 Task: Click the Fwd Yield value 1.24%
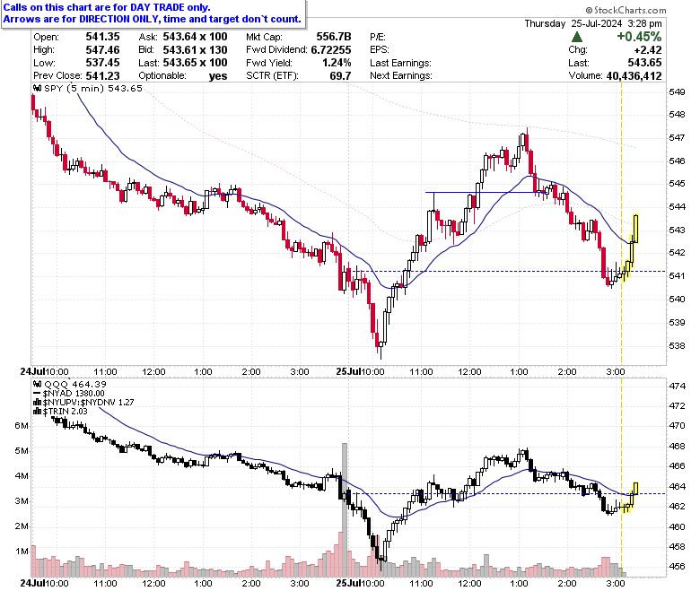coord(337,63)
